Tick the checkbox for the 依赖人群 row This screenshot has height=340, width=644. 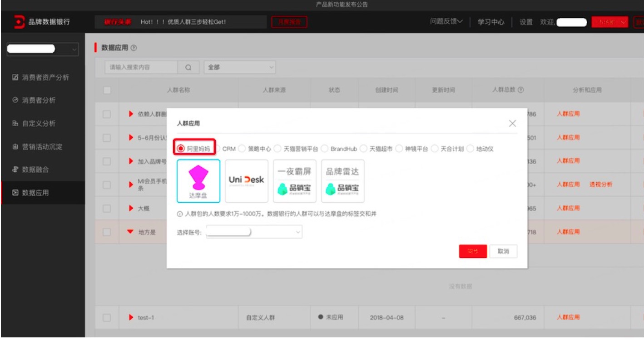pos(107,114)
